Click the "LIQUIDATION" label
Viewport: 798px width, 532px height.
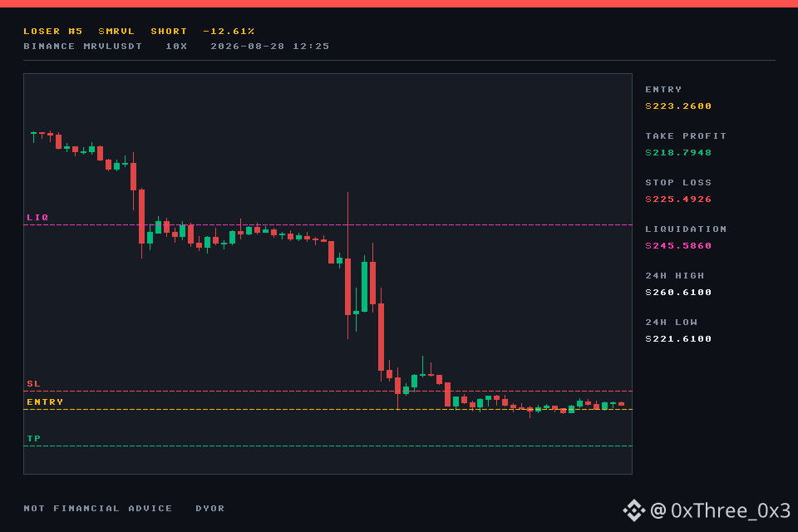click(686, 229)
